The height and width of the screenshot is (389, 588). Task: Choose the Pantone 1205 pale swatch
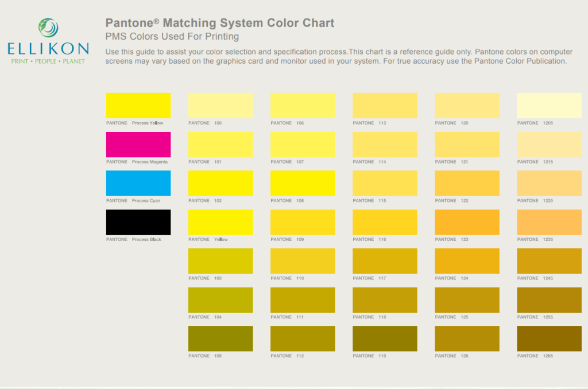[549, 106]
